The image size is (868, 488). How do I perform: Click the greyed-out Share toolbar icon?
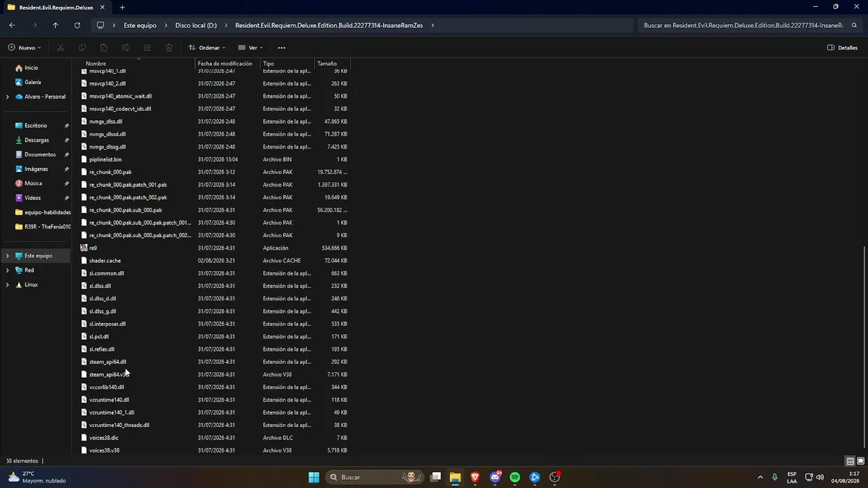click(x=147, y=47)
